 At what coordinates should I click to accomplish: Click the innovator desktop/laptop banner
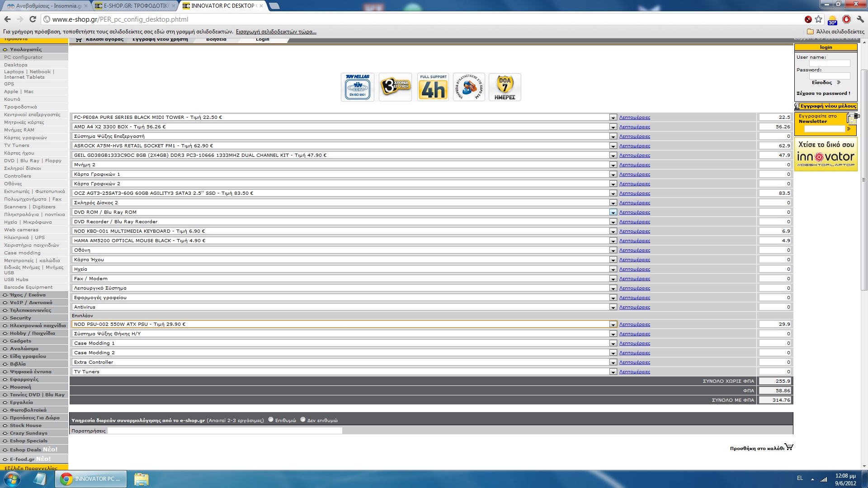826,155
